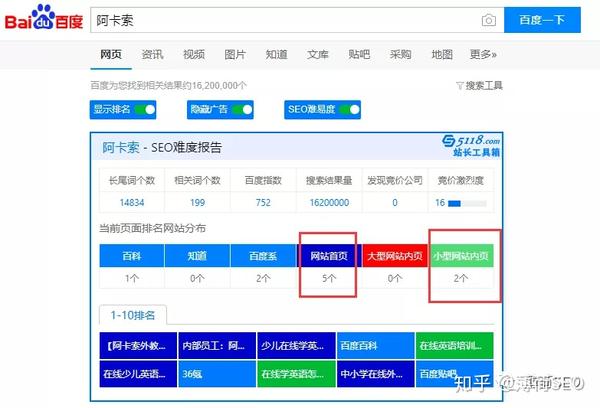Expand the 更多» menu
This screenshot has width=600, height=408.
(x=483, y=54)
